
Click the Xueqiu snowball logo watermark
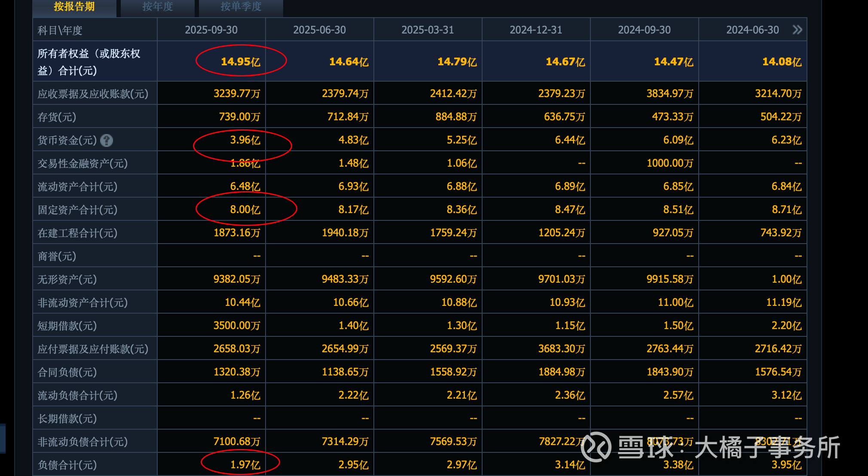point(596,447)
